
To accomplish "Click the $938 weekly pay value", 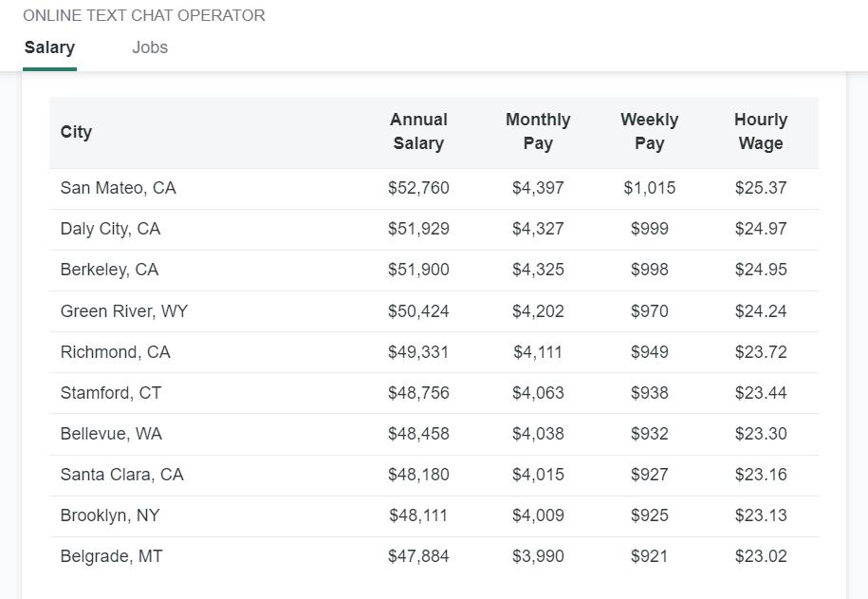I will point(649,393).
